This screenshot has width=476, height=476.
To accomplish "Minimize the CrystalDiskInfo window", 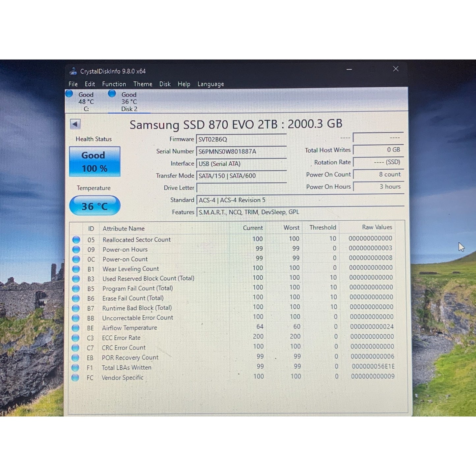I will 349,69.
